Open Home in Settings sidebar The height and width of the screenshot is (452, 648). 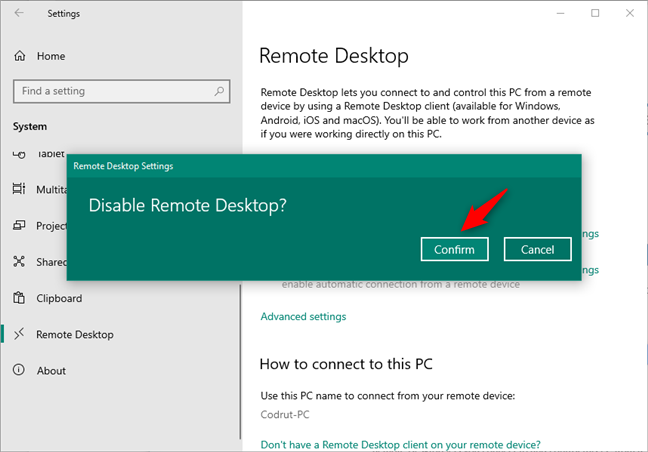(51, 56)
